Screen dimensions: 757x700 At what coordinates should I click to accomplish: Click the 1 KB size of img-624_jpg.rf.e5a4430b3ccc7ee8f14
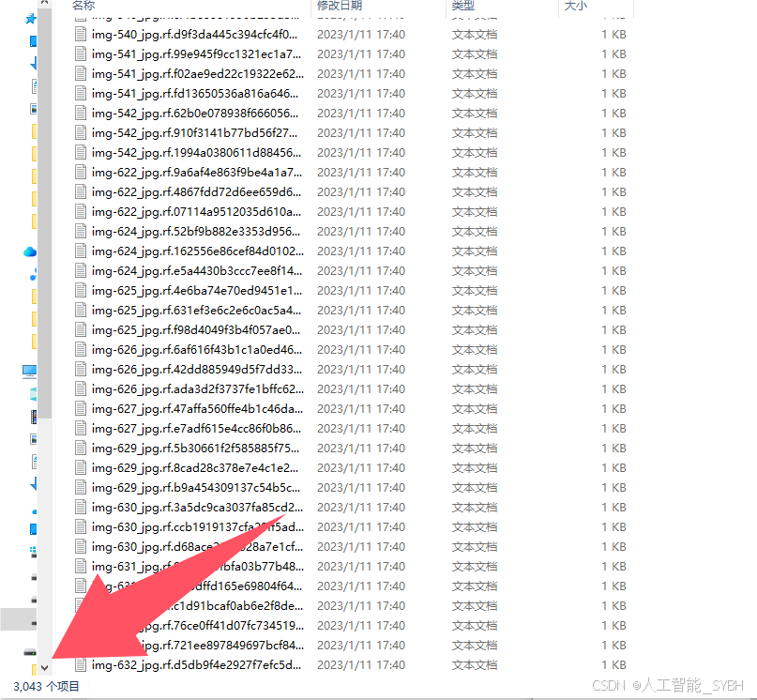coord(613,271)
